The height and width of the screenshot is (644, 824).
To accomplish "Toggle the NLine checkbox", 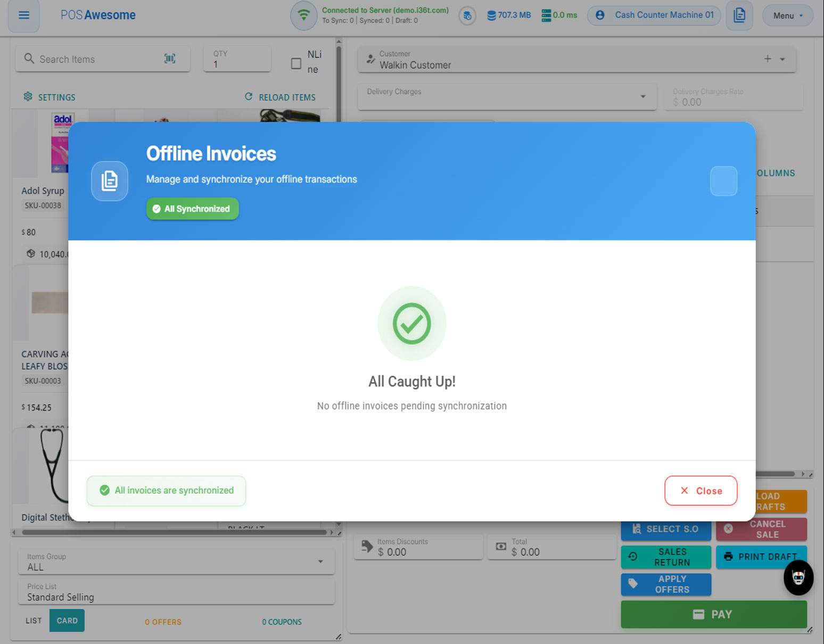I will click(x=296, y=63).
